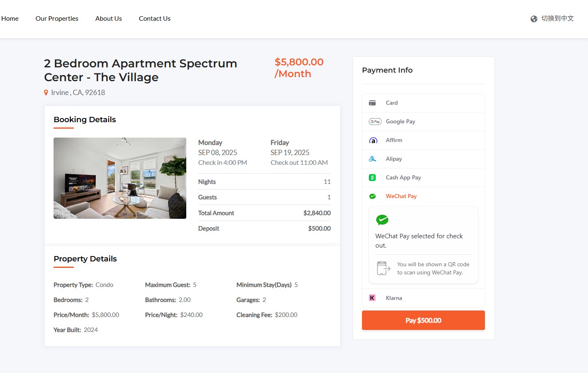
Task: Click the globe language icon
Action: coord(534,19)
